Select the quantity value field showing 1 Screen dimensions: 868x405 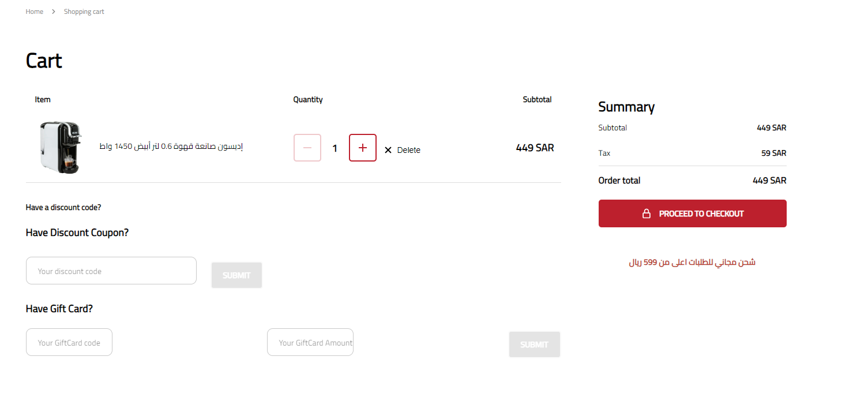click(335, 148)
